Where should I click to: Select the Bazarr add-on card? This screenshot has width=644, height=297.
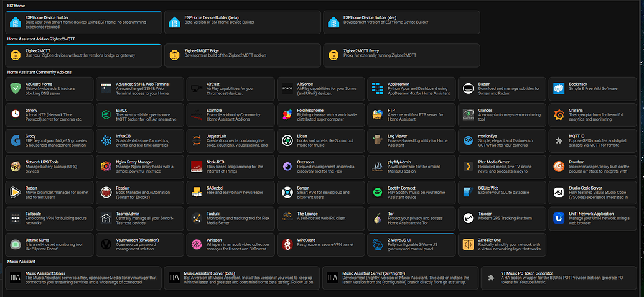click(x=502, y=89)
